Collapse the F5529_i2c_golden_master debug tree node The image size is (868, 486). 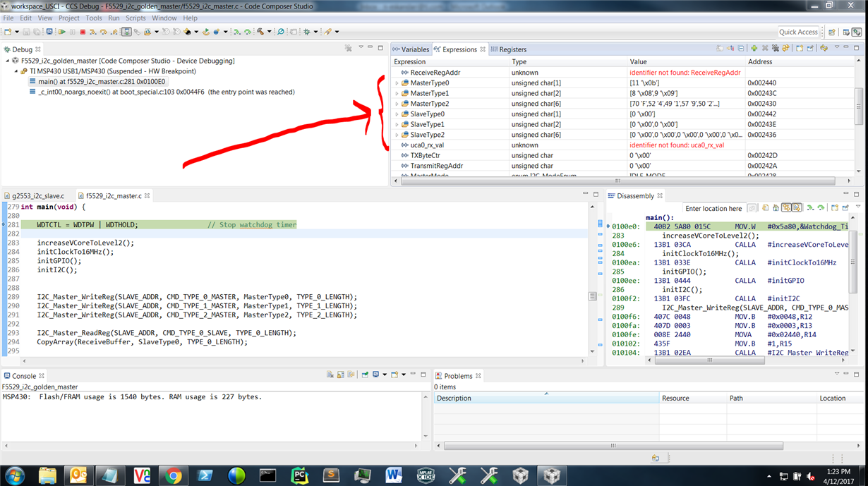coord(7,61)
